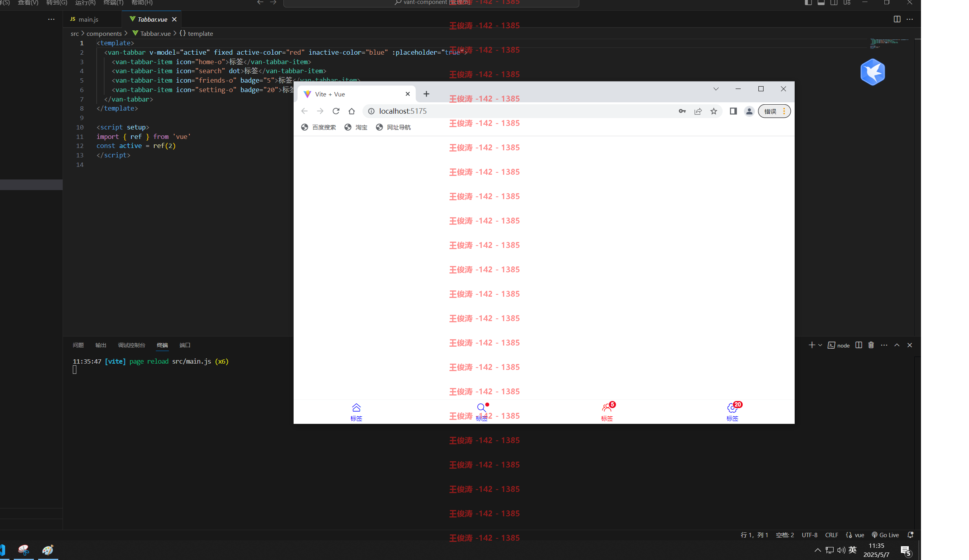Open terminal launch profile dropdown arrow

click(820, 345)
